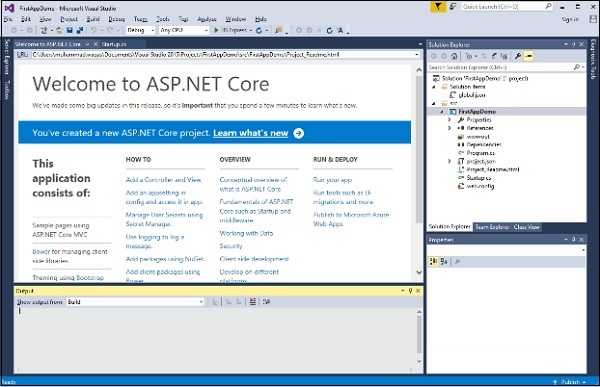The height and width of the screenshot is (387, 600).
Task: Switch to the Startup.cs editor tab
Action: point(114,44)
